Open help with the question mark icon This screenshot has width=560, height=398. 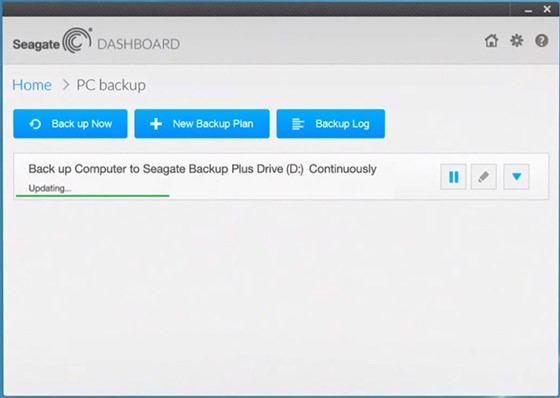click(x=541, y=41)
